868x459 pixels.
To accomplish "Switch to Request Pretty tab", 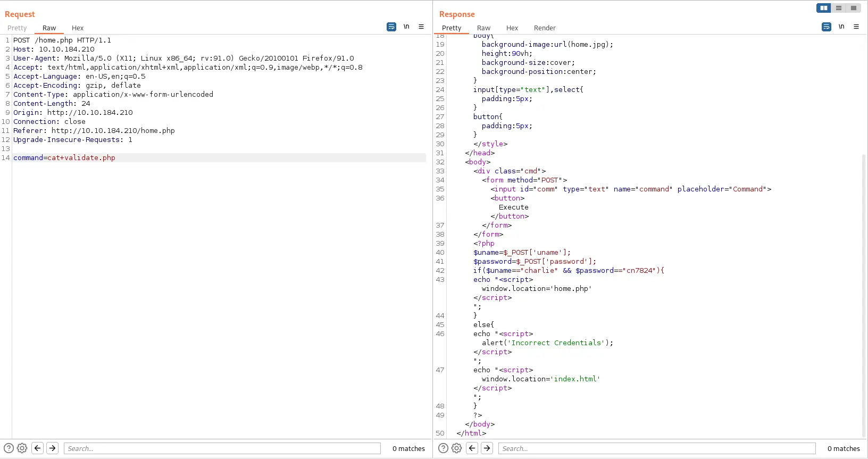I will [17, 28].
